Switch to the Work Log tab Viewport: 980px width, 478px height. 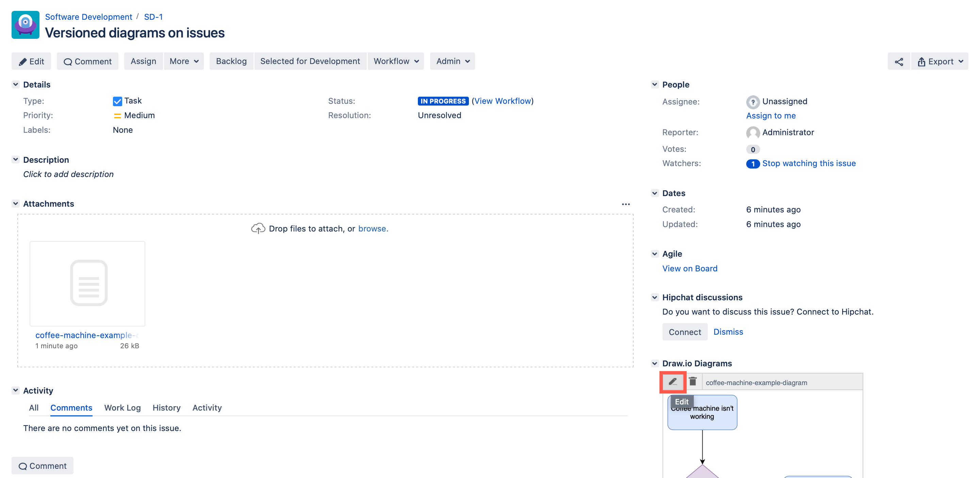click(x=122, y=408)
